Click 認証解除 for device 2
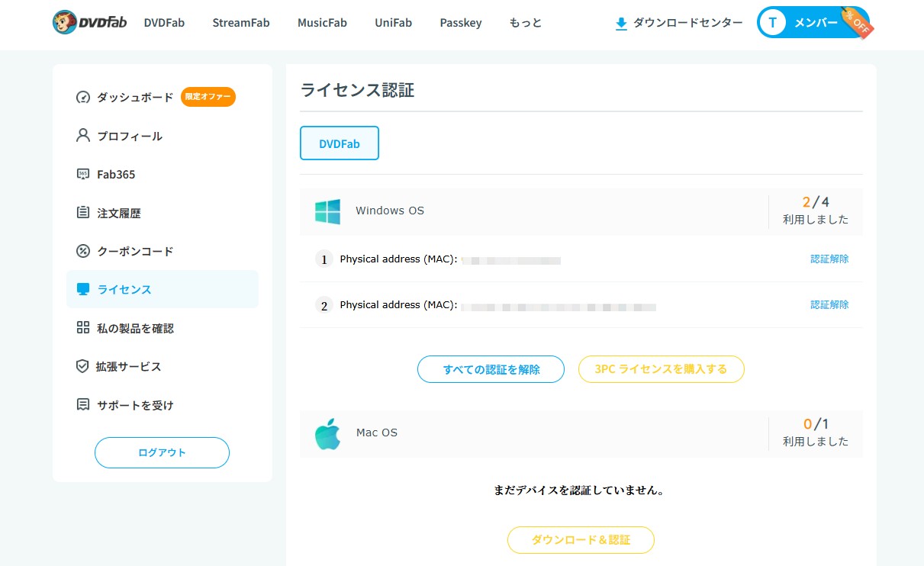 tap(829, 305)
